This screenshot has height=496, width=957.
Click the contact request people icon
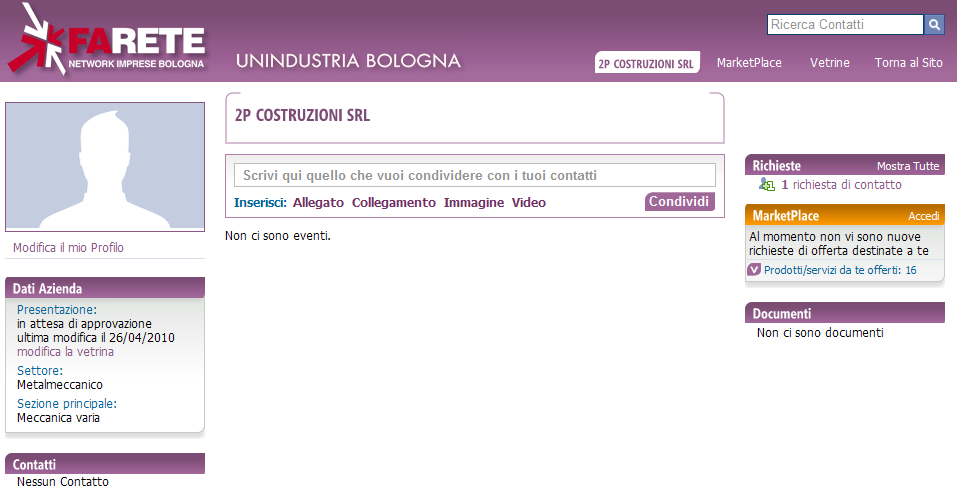click(x=767, y=184)
